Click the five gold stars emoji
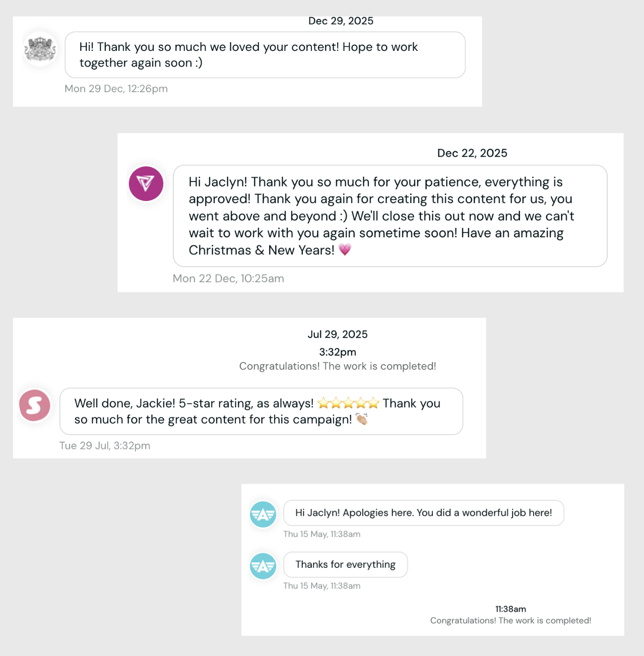This screenshot has height=656, width=644. tap(348, 403)
